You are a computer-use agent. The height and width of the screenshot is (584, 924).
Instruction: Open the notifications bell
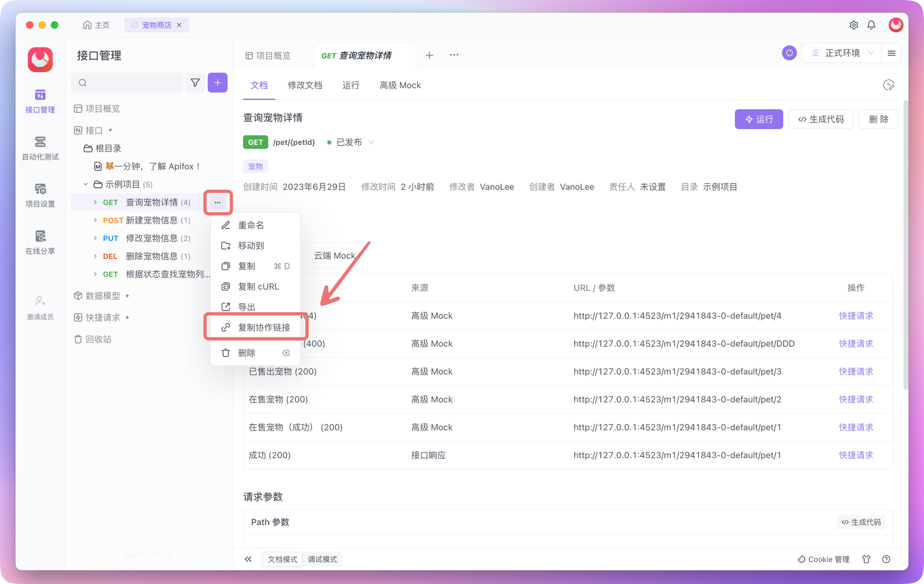coord(871,25)
